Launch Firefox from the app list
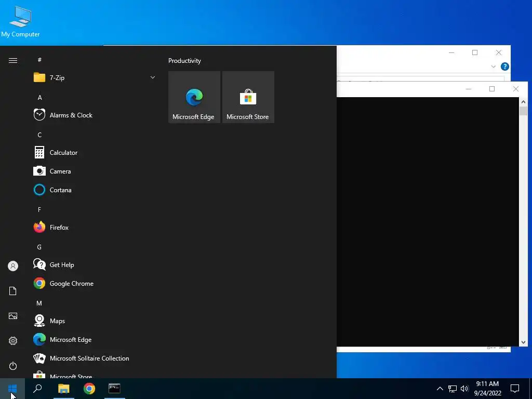The height and width of the screenshot is (399, 532). coord(95,228)
